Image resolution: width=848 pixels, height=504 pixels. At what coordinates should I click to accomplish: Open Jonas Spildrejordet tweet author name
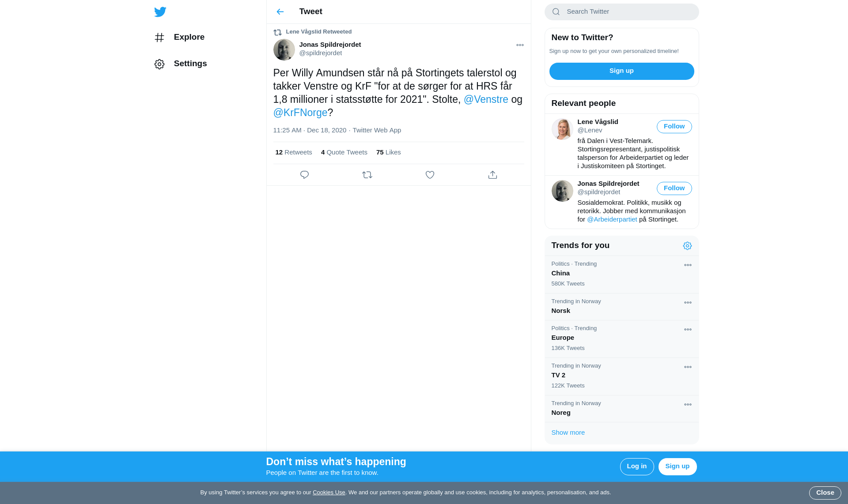pyautogui.click(x=330, y=45)
